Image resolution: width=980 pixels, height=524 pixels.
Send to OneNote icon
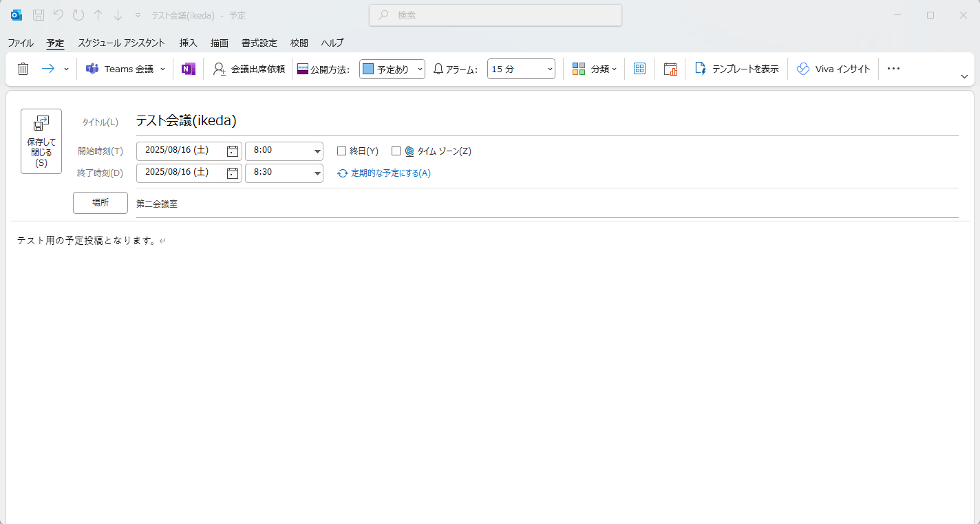189,69
